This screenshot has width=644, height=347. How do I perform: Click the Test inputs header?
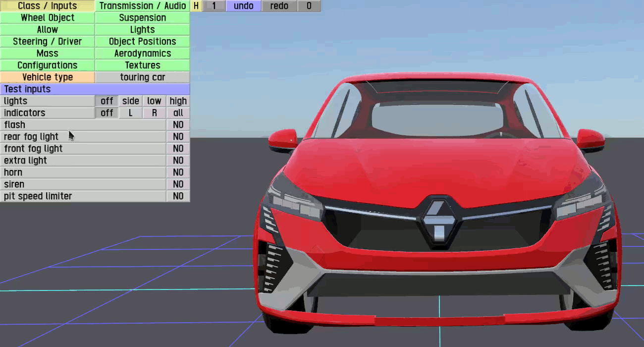pos(95,89)
